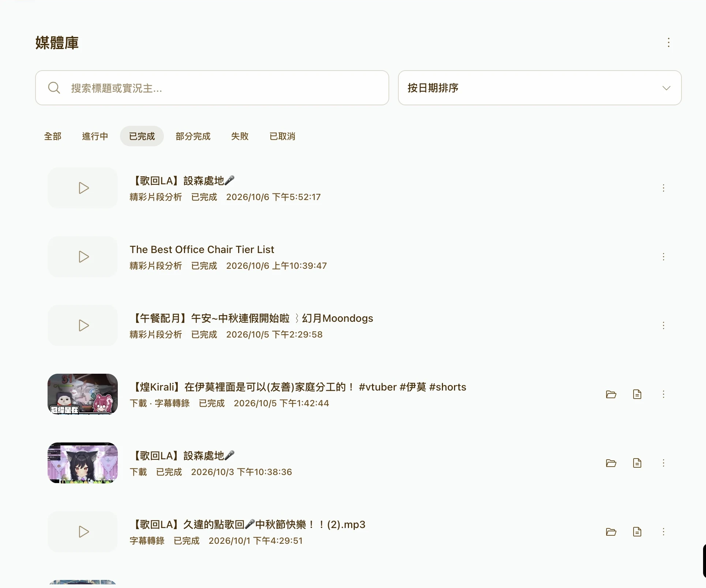Open more options for 設森處地 5:52:17 entry
Viewport: 706px width, 588px height.
663,188
